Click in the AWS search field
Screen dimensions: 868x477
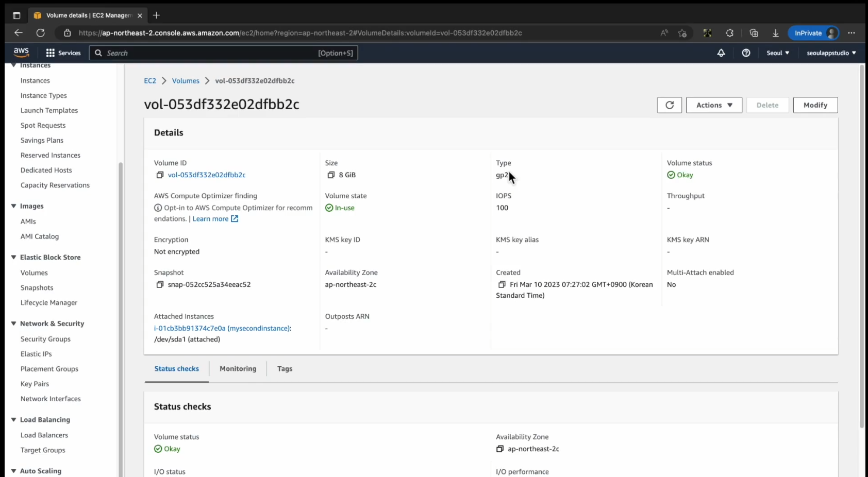(x=224, y=53)
